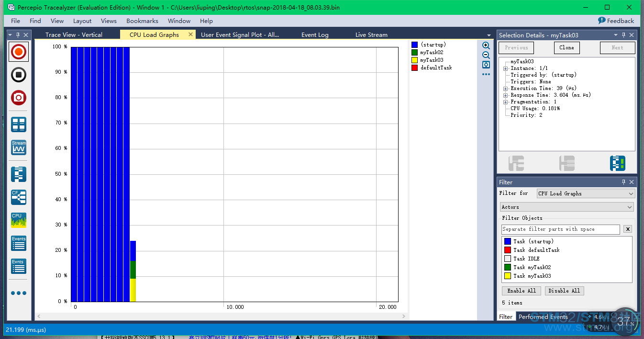Viewport: 644px width, 339px height.
Task: Click the Disable All button
Action: tap(564, 291)
